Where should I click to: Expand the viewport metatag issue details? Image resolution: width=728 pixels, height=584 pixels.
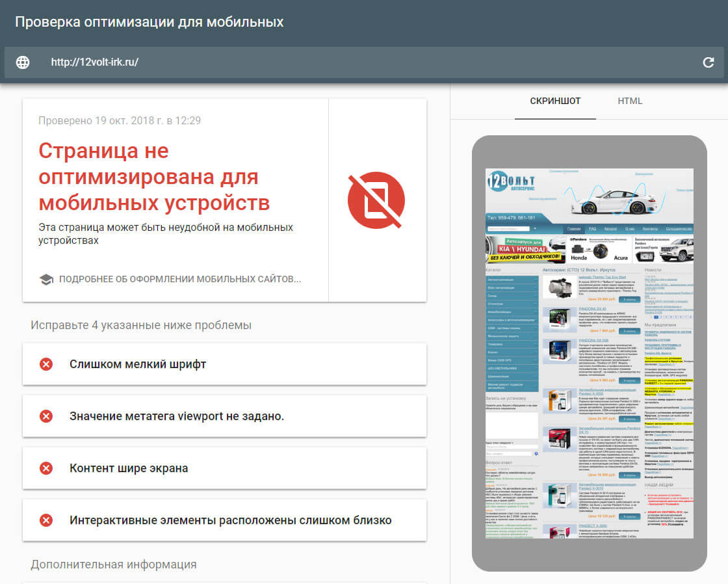click(224, 416)
